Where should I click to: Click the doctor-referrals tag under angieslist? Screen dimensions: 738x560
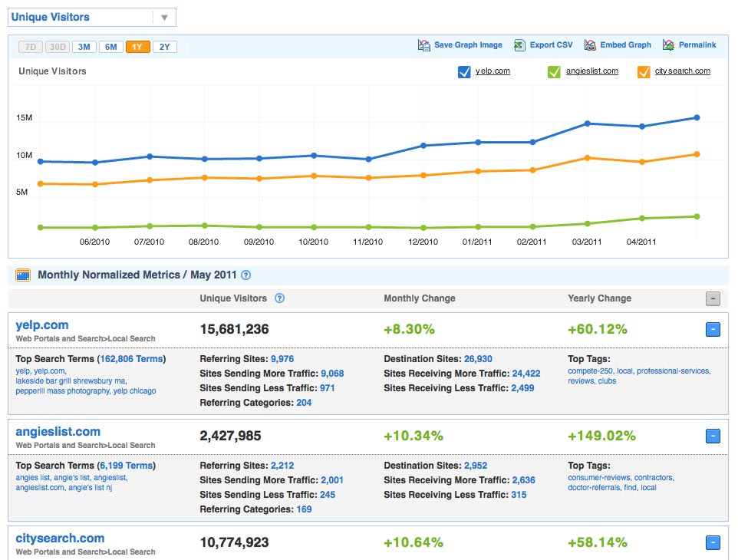594,488
